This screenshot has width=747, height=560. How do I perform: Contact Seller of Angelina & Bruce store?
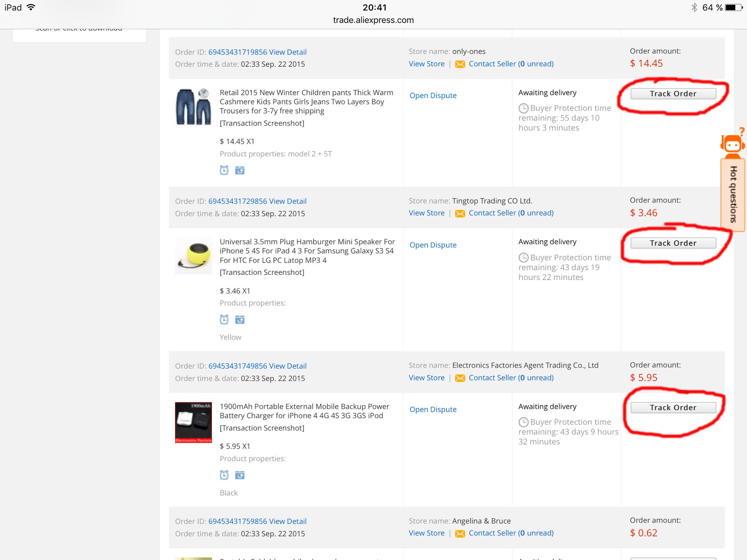coord(511,533)
